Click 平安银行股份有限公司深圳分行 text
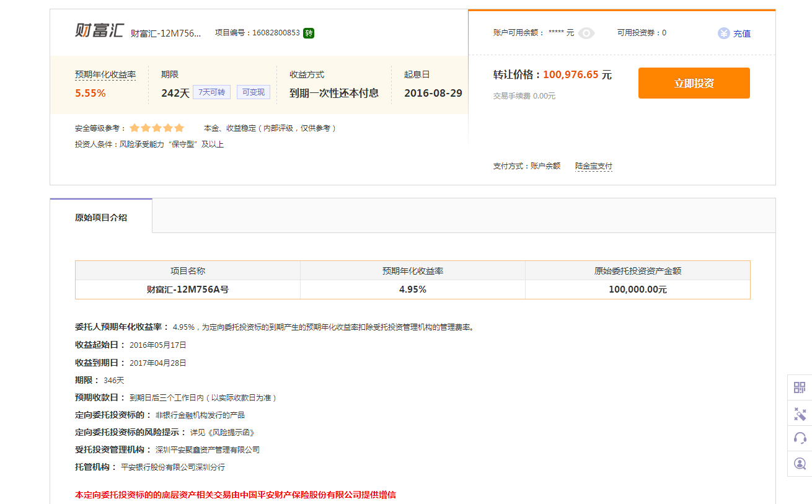 [x=173, y=467]
